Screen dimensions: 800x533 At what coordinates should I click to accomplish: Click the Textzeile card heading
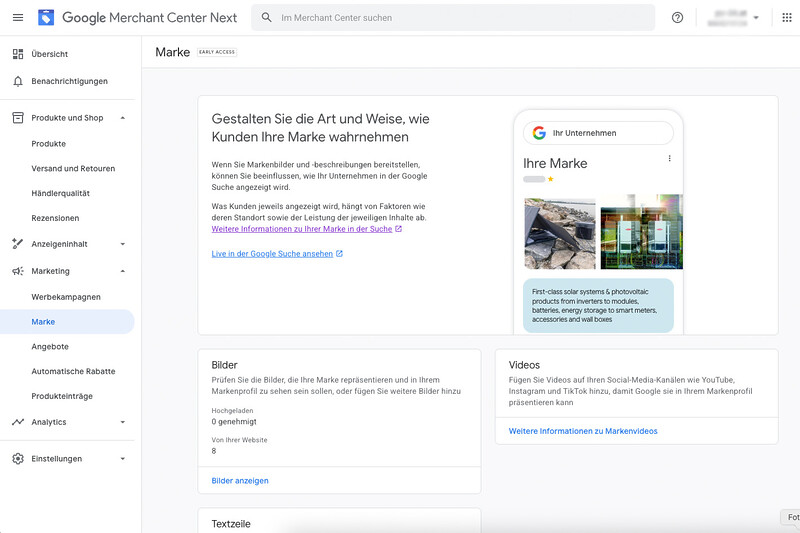click(x=231, y=524)
